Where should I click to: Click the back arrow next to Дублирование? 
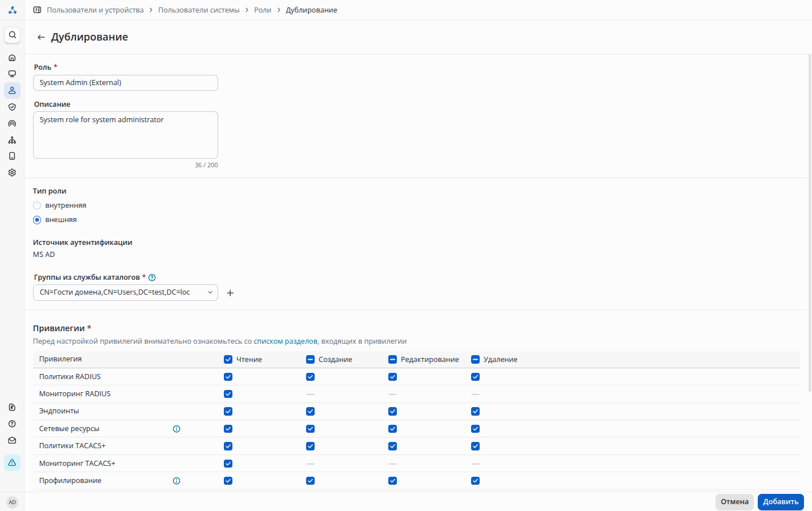(41, 37)
